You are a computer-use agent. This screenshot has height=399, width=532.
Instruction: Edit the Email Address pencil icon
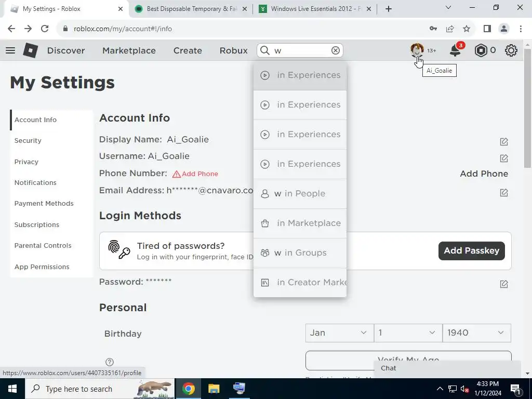tap(504, 193)
